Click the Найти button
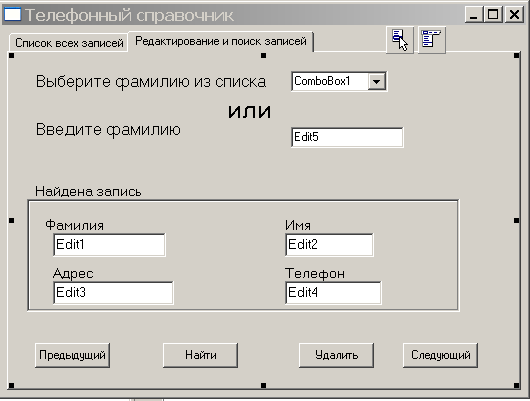The image size is (530, 401). pos(200,355)
